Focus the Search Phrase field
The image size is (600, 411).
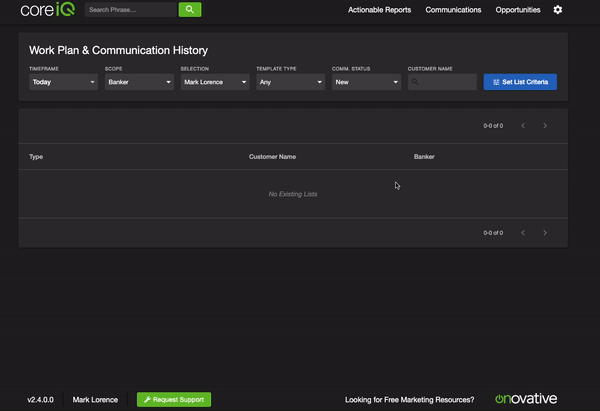point(130,10)
